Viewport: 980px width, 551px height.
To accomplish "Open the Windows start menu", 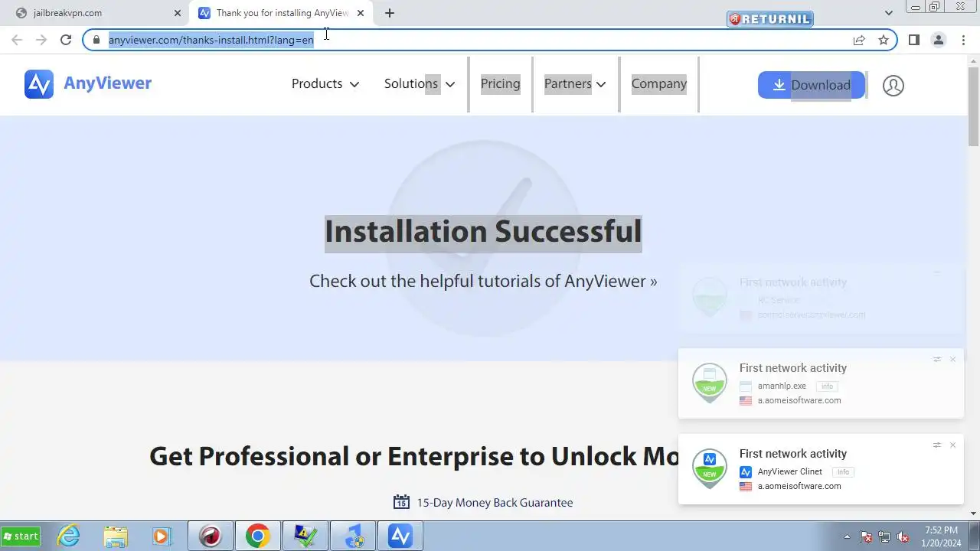I will tap(21, 536).
